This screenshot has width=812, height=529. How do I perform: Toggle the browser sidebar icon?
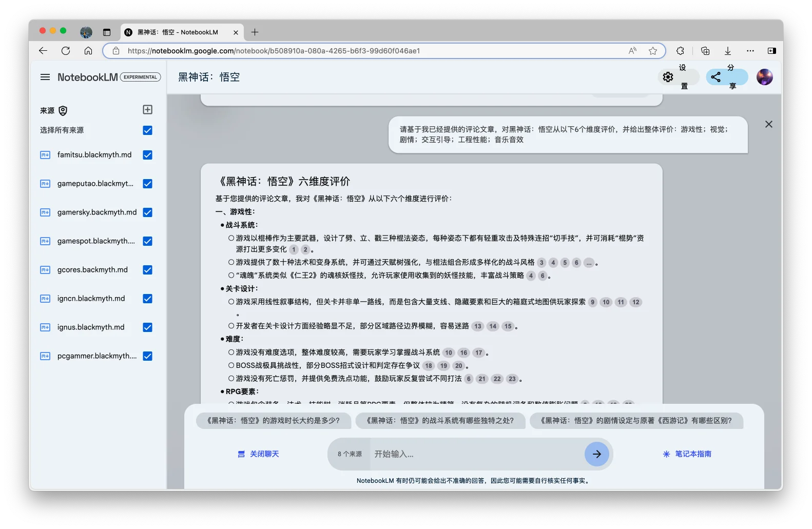coord(771,51)
